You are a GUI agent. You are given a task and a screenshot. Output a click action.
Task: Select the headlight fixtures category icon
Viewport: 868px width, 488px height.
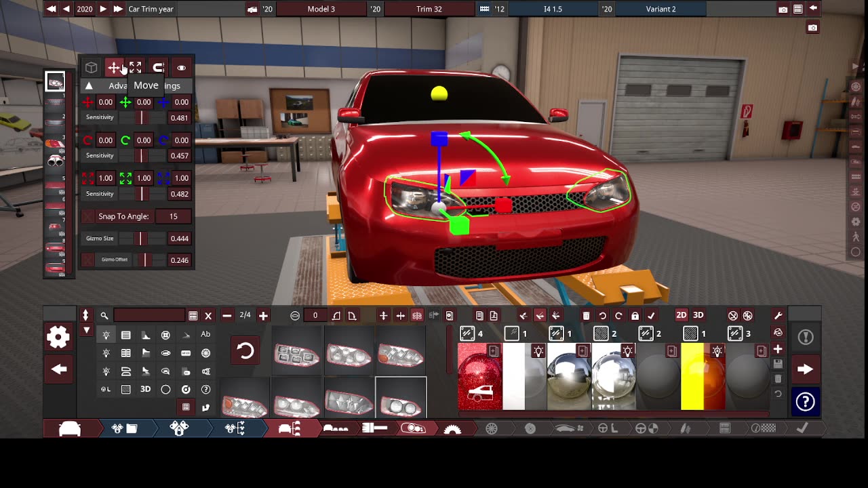(x=106, y=335)
